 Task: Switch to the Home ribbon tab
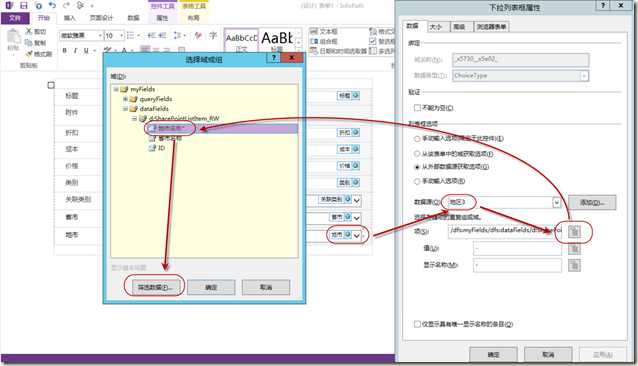click(44, 18)
